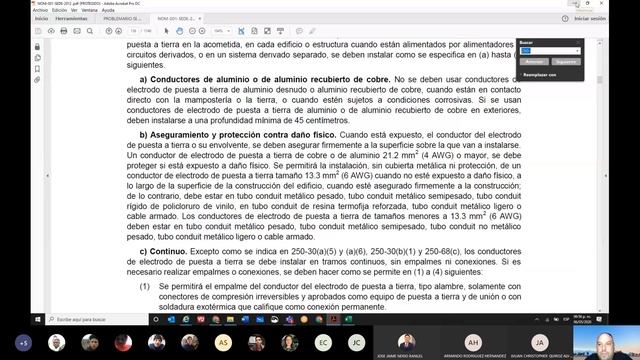This screenshot has height=360, width=640.
Task: Open bookmarks icon in left panel
Action: pos(38,69)
